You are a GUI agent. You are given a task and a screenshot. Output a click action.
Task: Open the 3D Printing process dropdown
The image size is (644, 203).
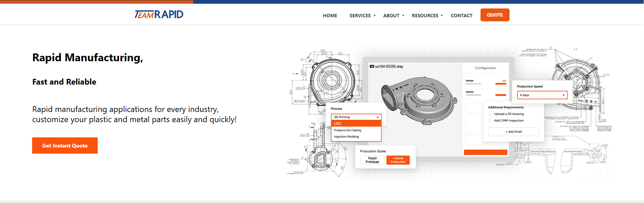pos(356,117)
